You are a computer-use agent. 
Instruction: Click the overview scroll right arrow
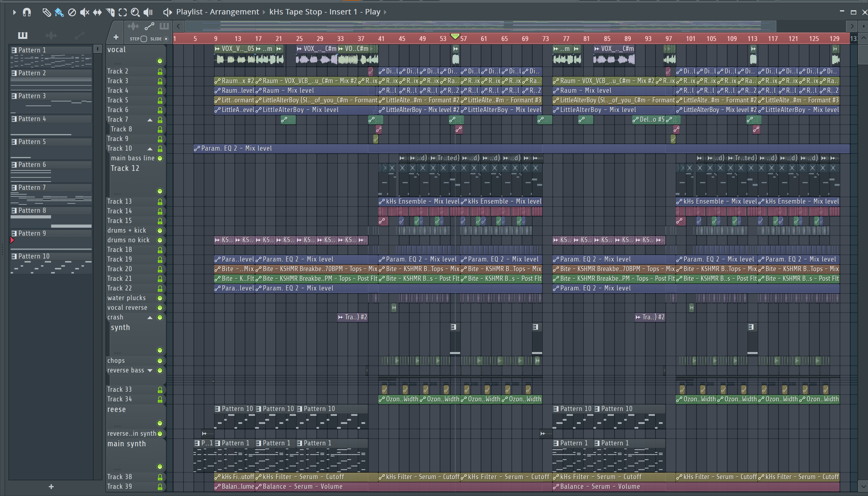[x=852, y=26]
